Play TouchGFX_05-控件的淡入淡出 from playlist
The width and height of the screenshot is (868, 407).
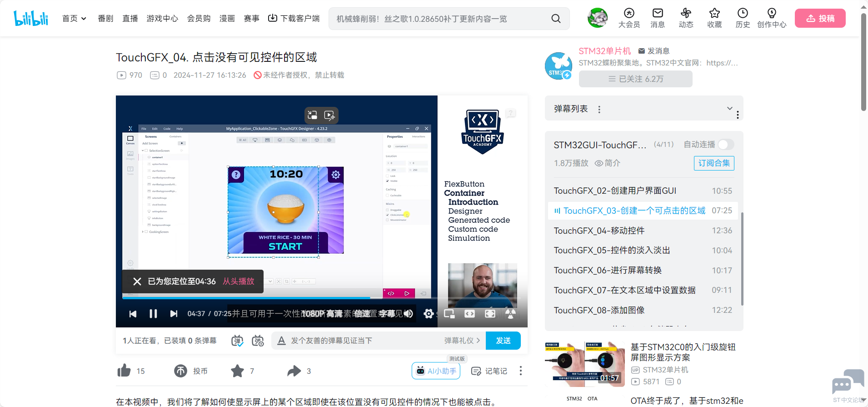[x=643, y=251]
